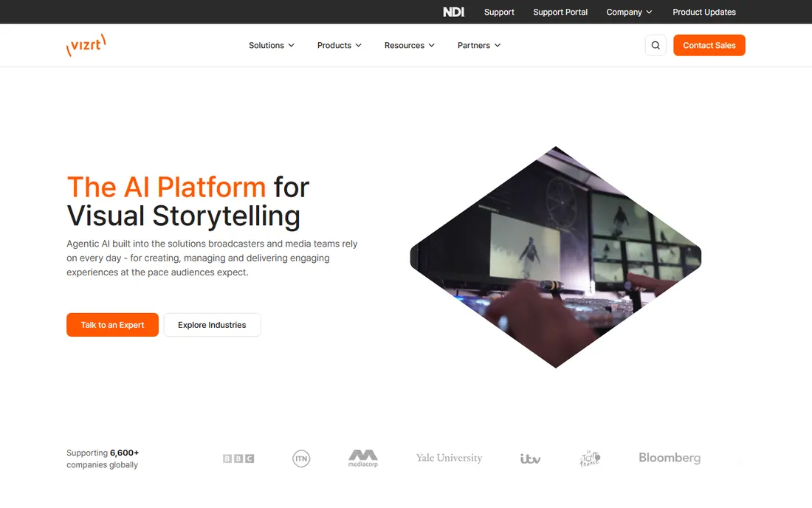
Task: Click the Yale University logo
Action: pos(449,458)
